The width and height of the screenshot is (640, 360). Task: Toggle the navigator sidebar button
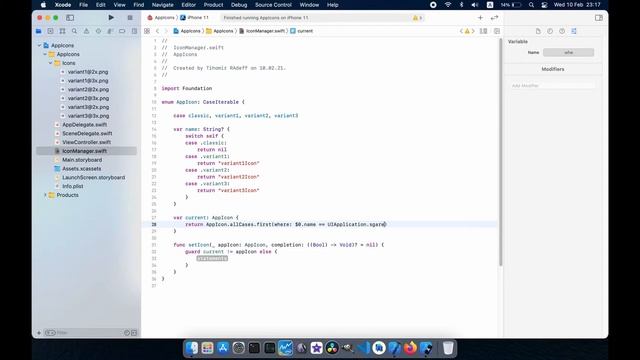point(70,18)
